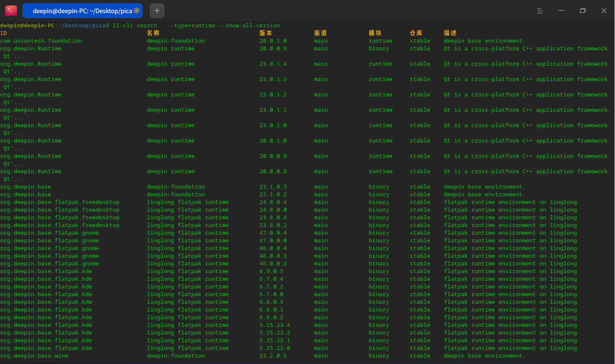Click the 仓库 column header
Image resolution: width=615 pixels, height=364 pixels.
click(416, 33)
